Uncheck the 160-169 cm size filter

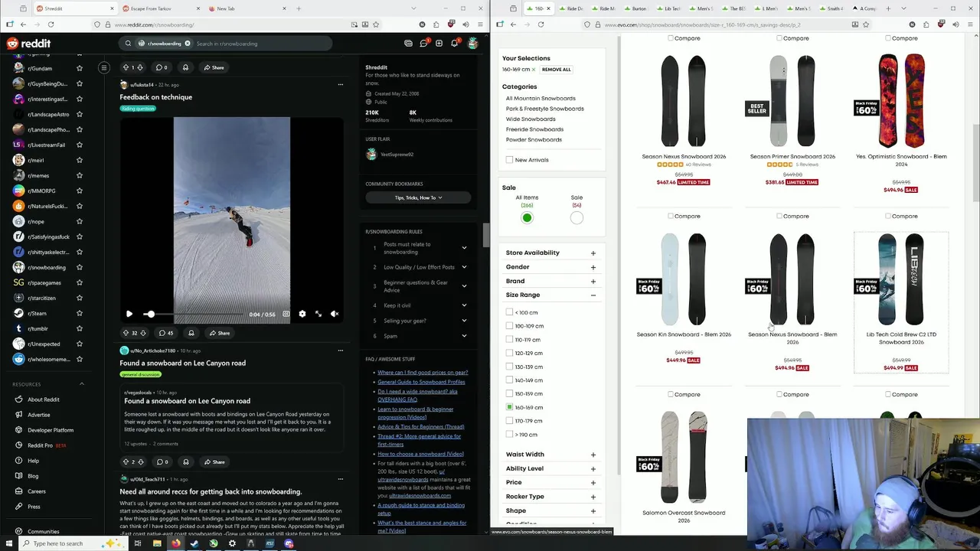click(x=510, y=407)
